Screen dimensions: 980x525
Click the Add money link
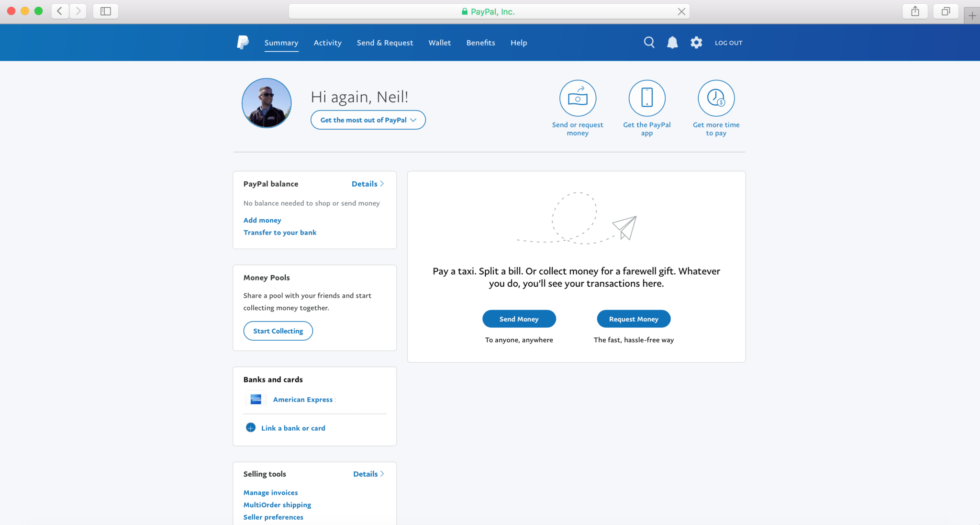(x=262, y=220)
